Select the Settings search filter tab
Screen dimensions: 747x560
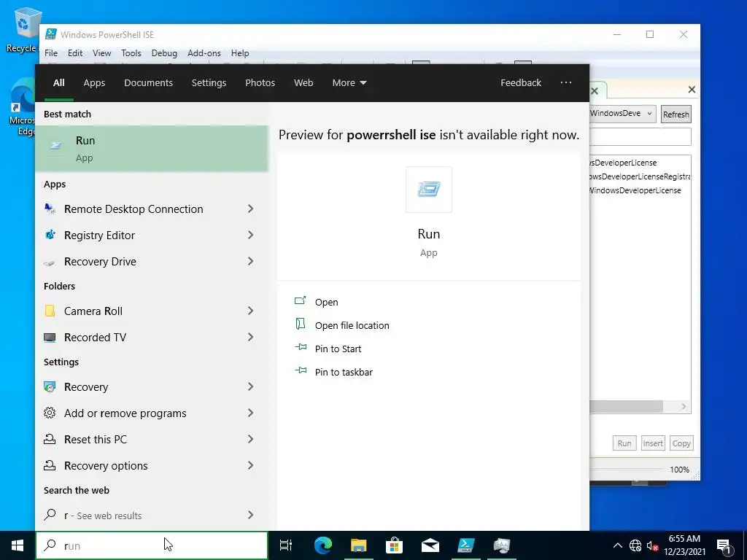point(209,83)
